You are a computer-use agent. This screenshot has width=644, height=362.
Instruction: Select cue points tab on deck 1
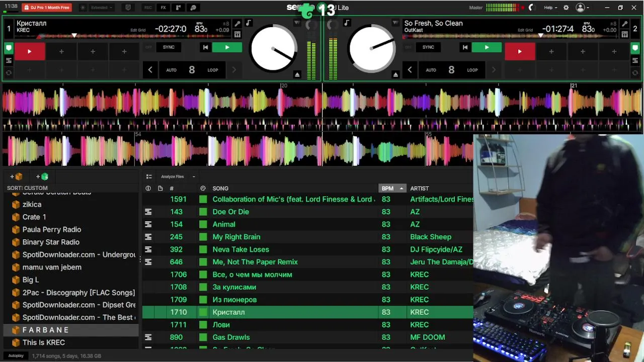(x=9, y=48)
